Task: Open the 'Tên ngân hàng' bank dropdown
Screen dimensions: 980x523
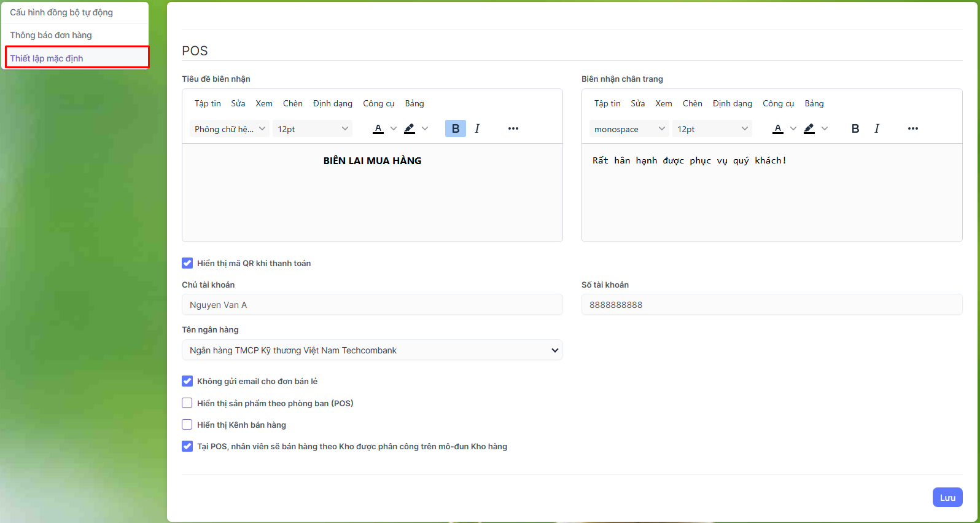Action: (372, 350)
